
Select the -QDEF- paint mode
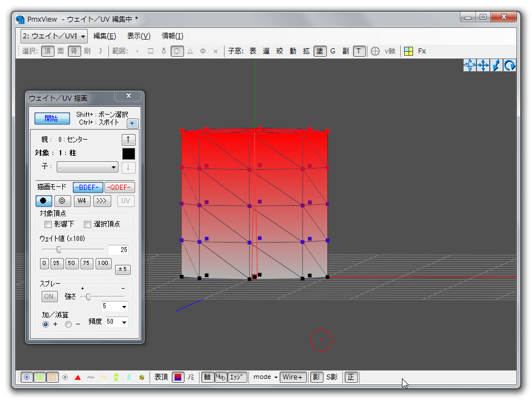point(120,187)
